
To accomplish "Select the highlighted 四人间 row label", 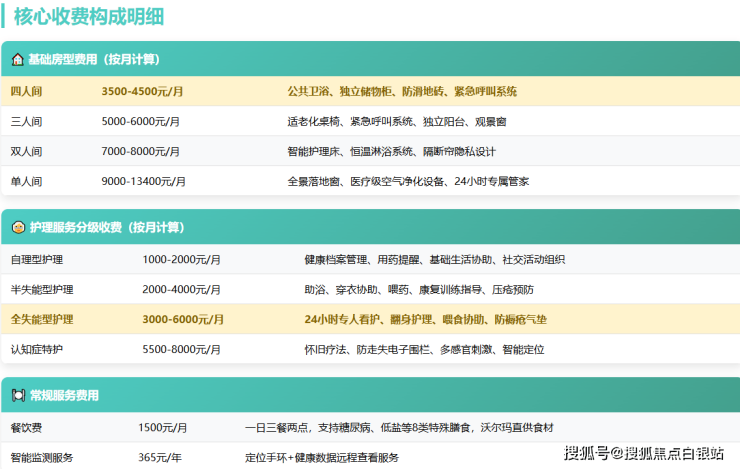I will coord(26,91).
